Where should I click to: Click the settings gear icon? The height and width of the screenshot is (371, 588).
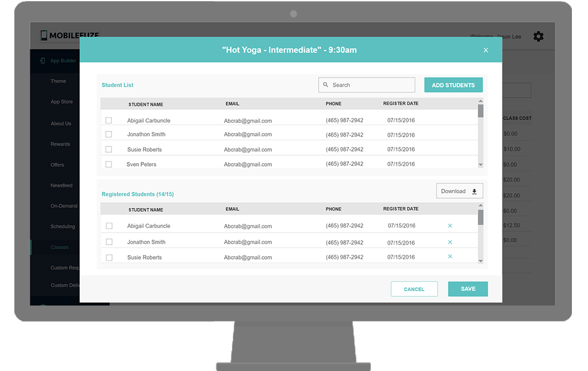tap(538, 36)
